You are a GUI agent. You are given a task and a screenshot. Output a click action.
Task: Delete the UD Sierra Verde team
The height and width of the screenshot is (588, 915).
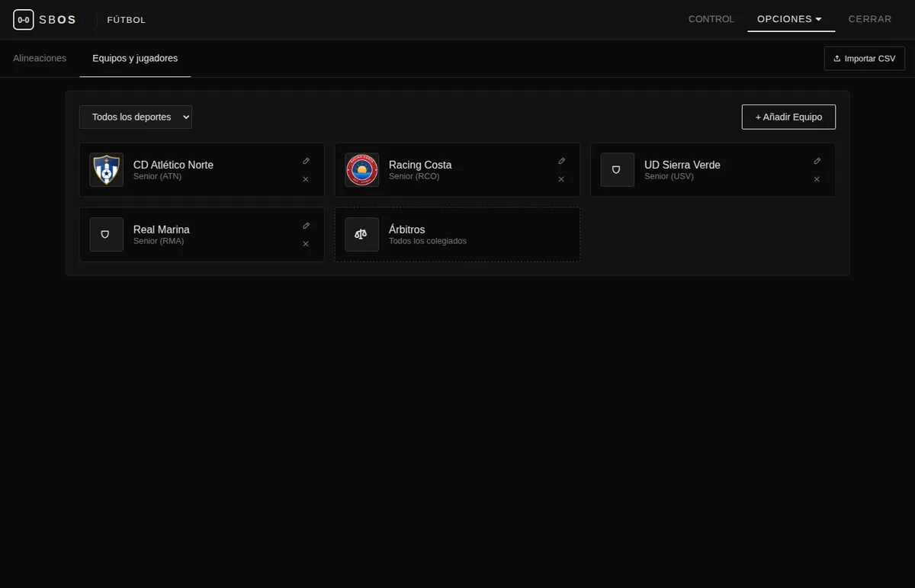click(817, 179)
